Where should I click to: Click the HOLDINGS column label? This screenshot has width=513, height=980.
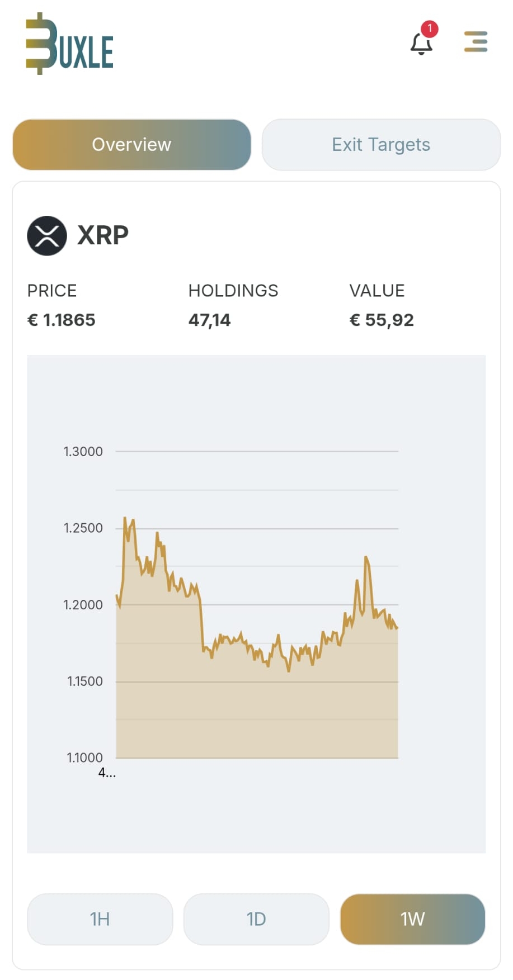pos(233,291)
